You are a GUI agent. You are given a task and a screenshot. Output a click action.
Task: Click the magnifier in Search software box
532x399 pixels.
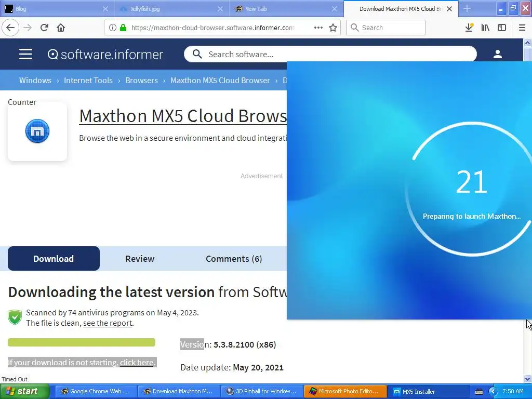click(x=197, y=54)
